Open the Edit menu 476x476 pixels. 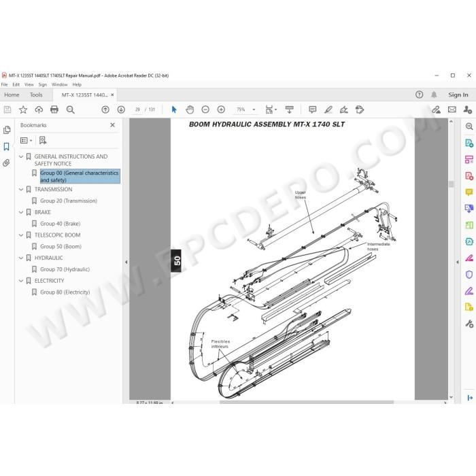[16, 85]
